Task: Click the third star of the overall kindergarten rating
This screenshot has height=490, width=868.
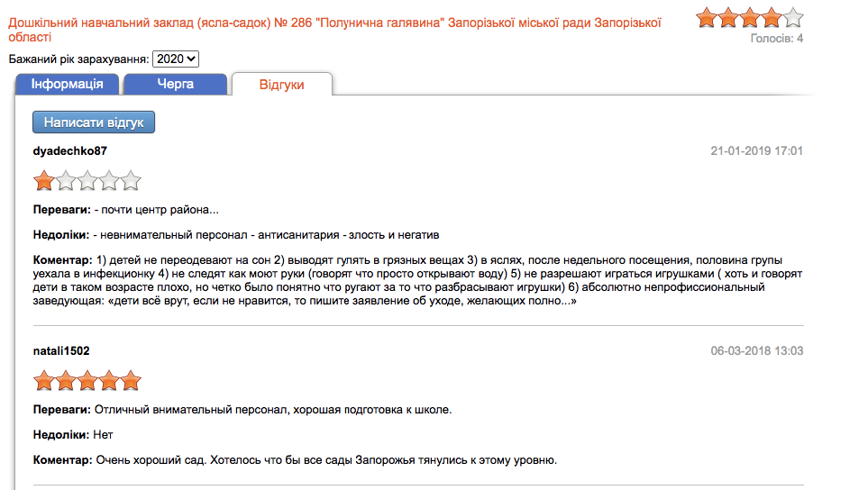Action: [x=750, y=17]
